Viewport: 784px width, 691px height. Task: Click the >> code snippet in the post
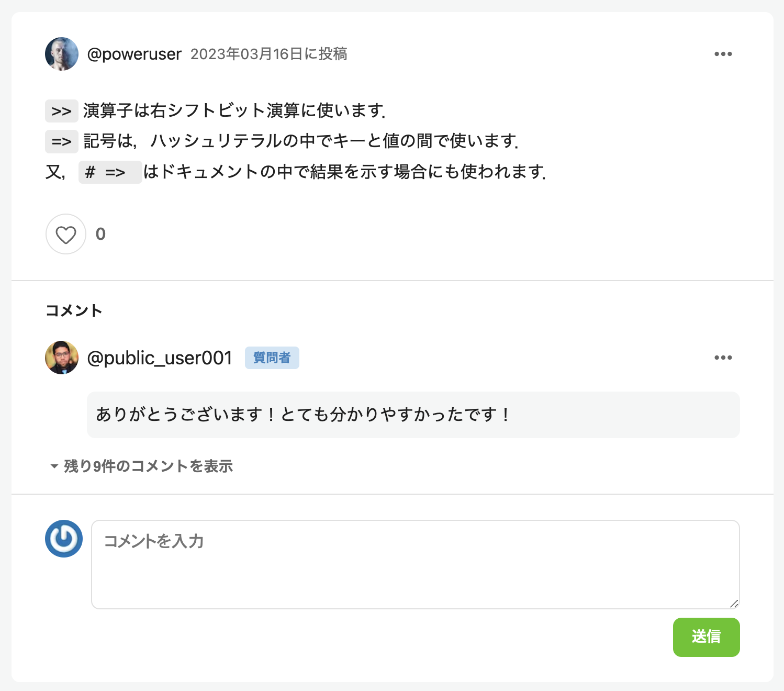61,110
